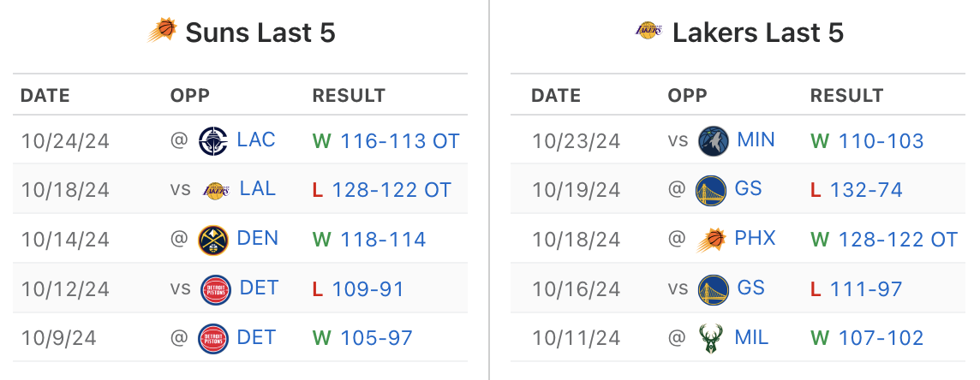Open the 116-113 OT result link
The image size is (980, 380).
point(400,141)
